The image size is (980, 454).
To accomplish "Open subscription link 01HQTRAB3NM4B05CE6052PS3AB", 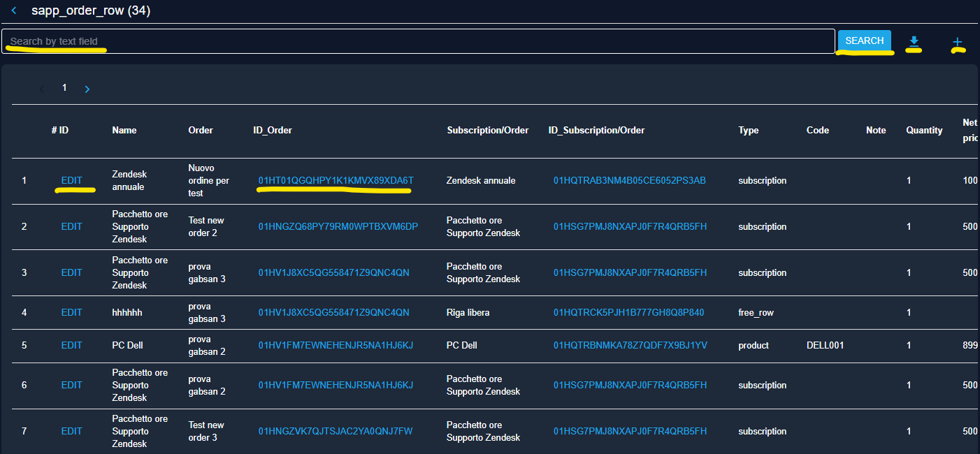I will (630, 181).
